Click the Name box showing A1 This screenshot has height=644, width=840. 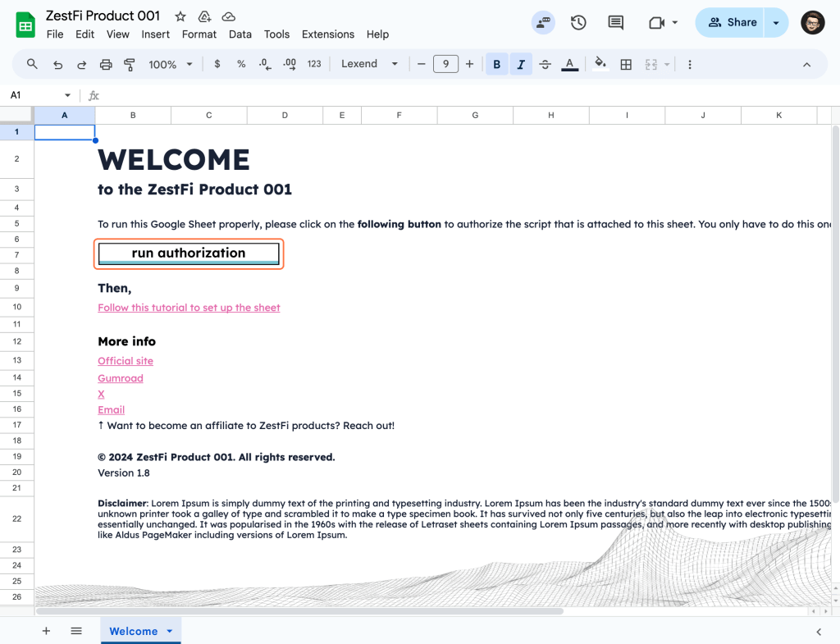pos(33,95)
